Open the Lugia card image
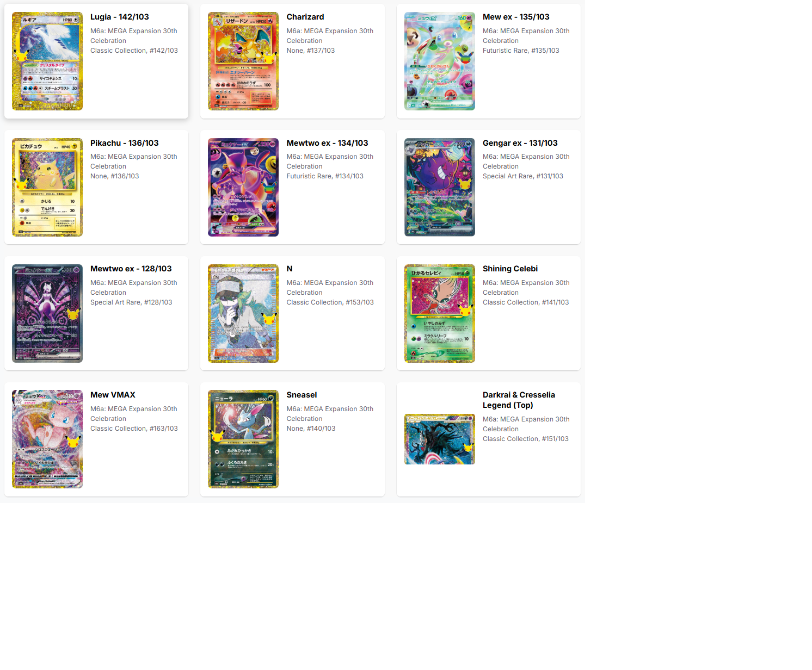This screenshot has width=812, height=670. point(47,61)
